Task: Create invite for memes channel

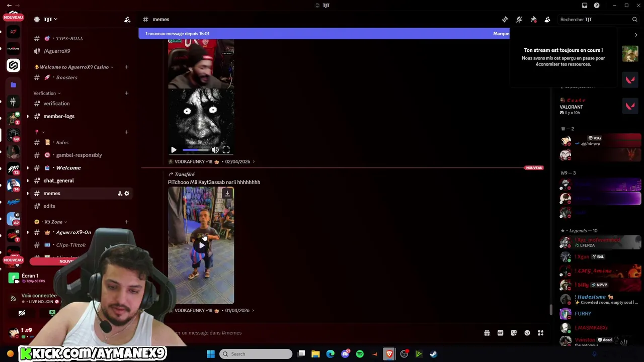Action: pyautogui.click(x=120, y=194)
